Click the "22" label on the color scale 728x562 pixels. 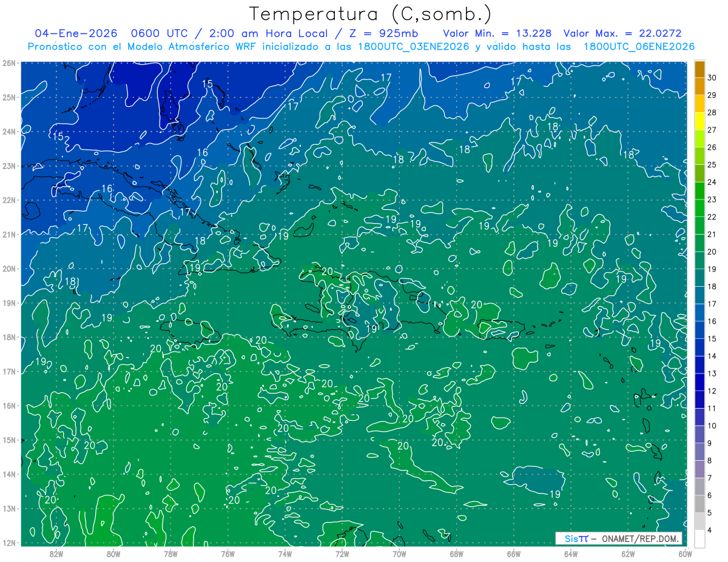point(712,217)
